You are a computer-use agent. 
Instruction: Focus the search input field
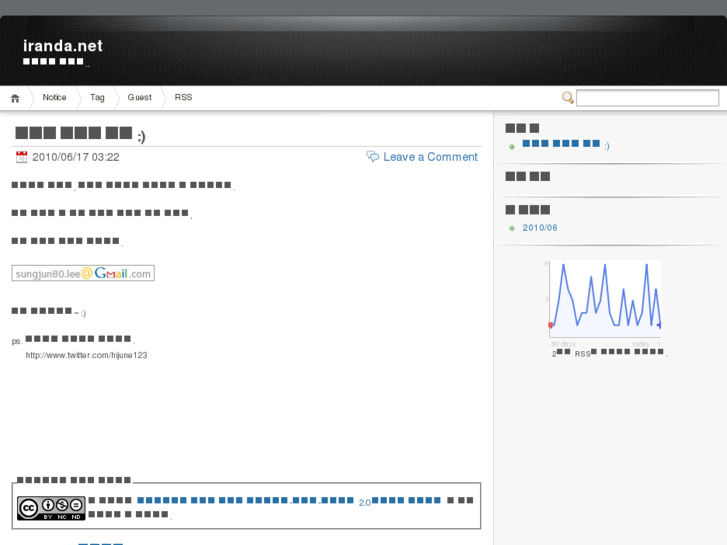tap(647, 98)
